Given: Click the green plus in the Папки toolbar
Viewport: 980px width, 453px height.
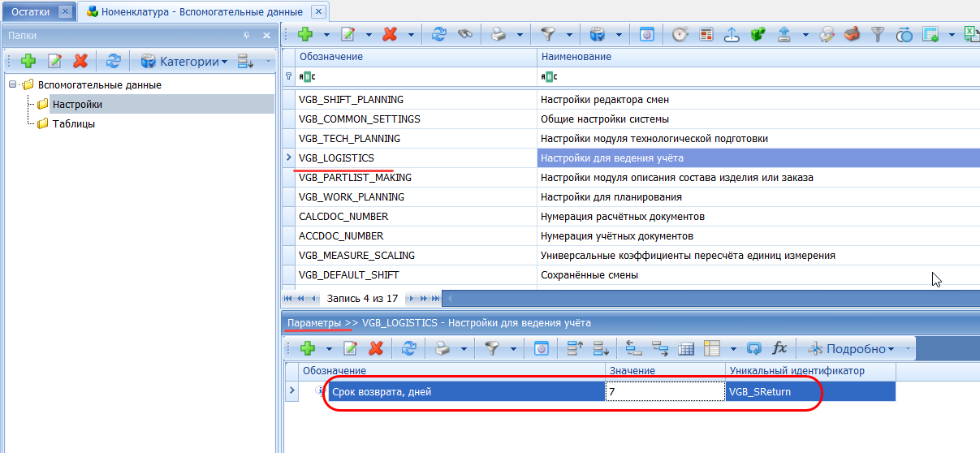Looking at the screenshot, I should (28, 61).
